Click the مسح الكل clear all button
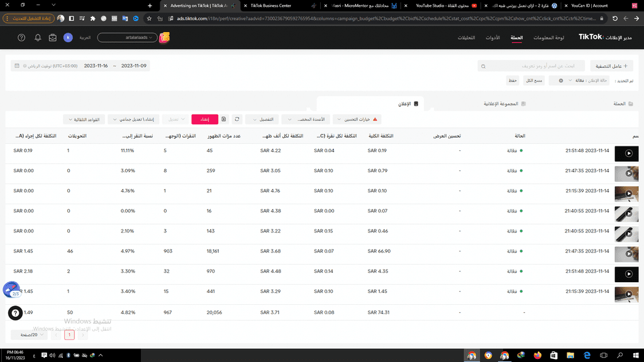This screenshot has height=362, width=644. (x=534, y=80)
